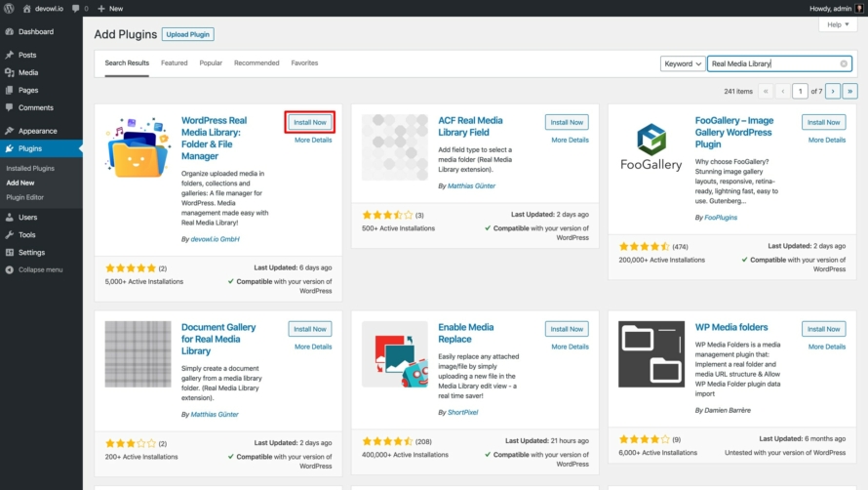The height and width of the screenshot is (490, 868).
Task: Switch to the Featured tab
Action: click(175, 63)
